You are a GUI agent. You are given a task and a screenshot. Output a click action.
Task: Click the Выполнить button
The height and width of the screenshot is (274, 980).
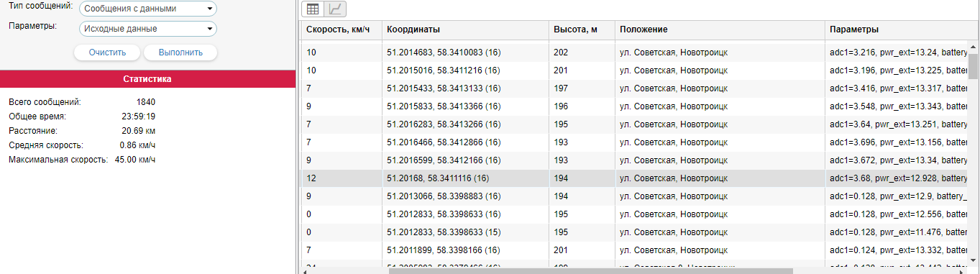(180, 52)
